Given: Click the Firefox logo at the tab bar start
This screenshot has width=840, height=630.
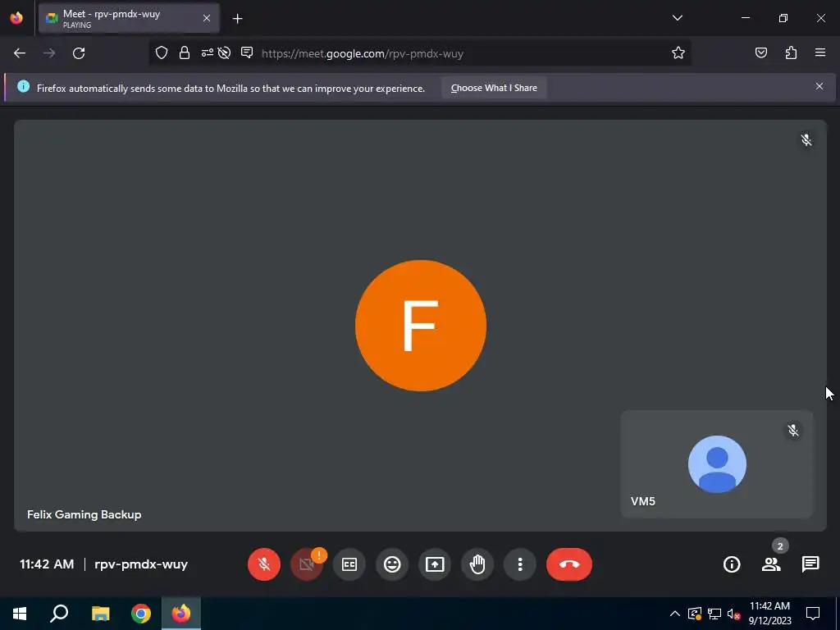Looking at the screenshot, I should pyautogui.click(x=16, y=18).
